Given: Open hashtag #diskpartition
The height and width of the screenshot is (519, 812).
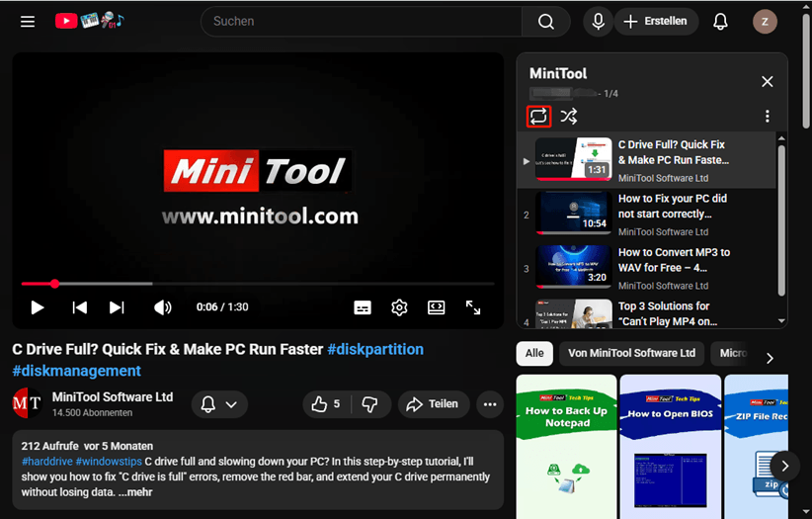Looking at the screenshot, I should (375, 349).
